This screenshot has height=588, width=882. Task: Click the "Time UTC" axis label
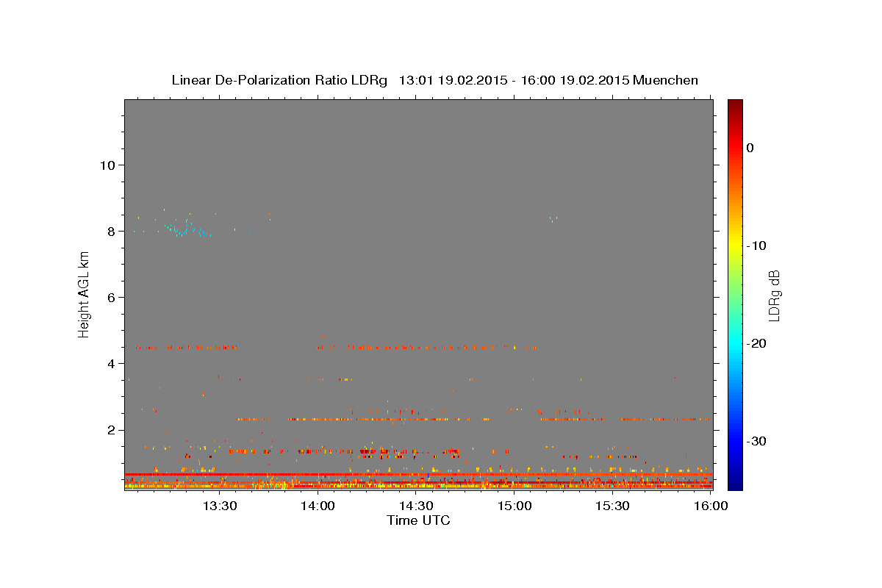[x=418, y=520]
